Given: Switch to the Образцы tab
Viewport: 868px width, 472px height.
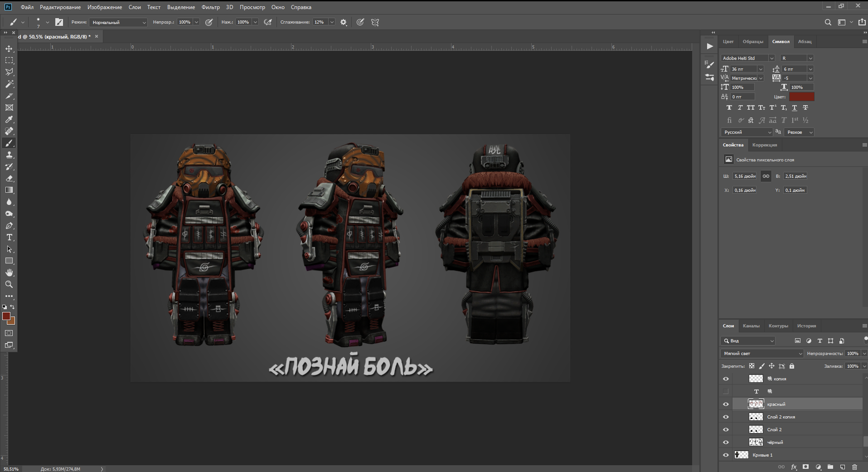Looking at the screenshot, I should tap(753, 41).
